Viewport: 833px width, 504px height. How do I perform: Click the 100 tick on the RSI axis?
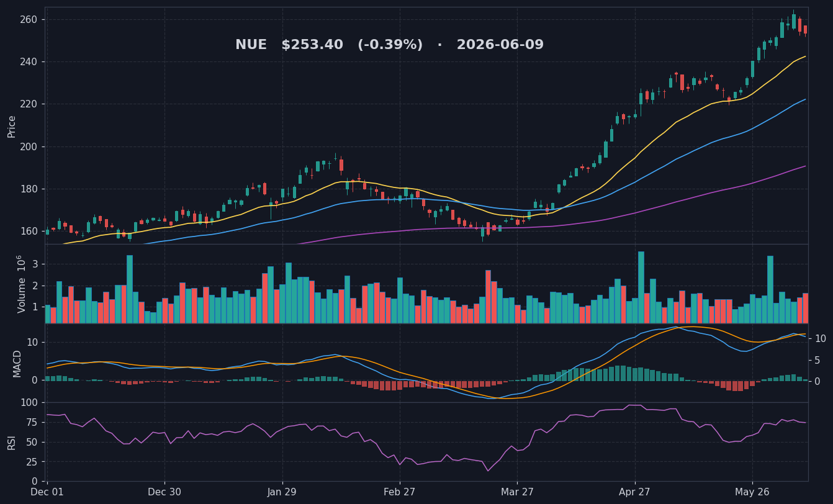(x=29, y=402)
